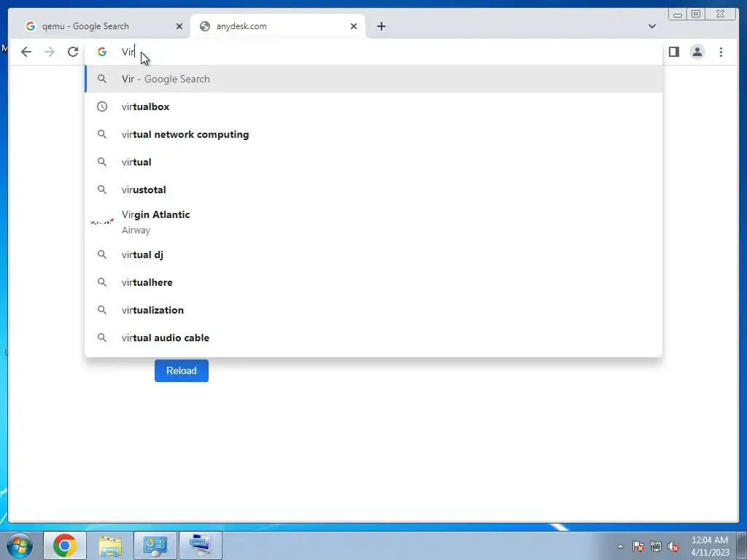
Task: Open a new tab
Action: coord(381,26)
